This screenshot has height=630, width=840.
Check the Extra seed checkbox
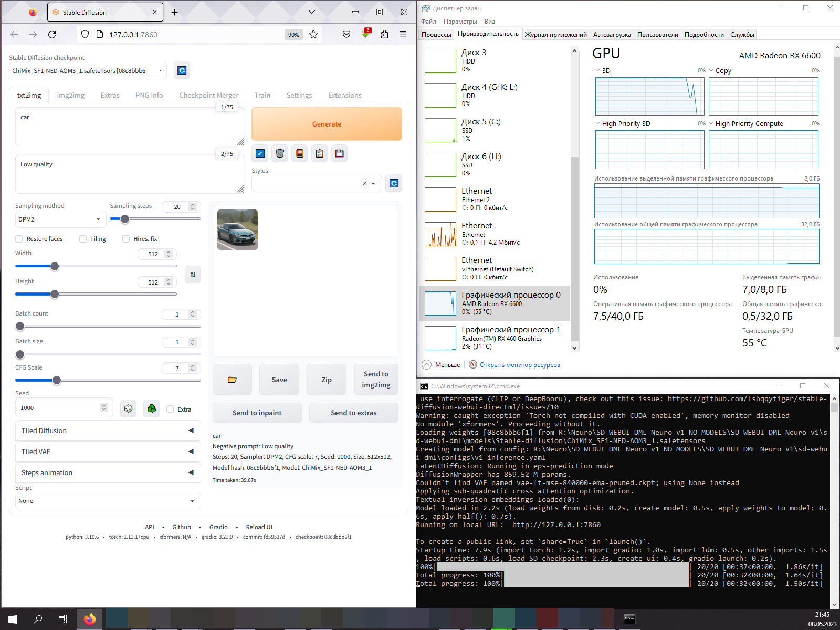pos(170,409)
